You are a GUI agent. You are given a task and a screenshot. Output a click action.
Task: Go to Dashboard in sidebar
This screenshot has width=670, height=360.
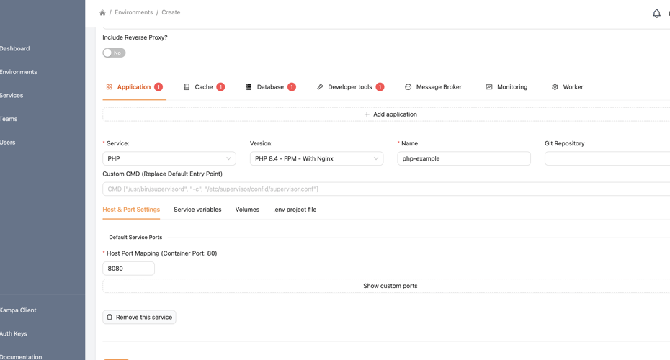(x=15, y=49)
